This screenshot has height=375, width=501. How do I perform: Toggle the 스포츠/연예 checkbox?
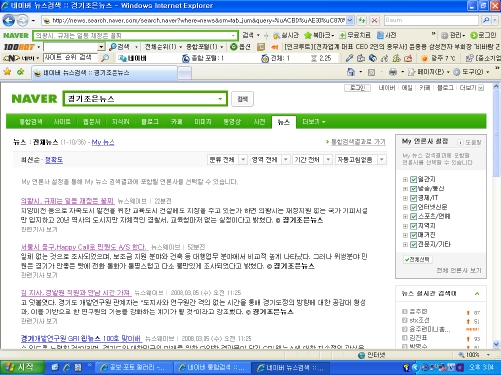pyautogui.click(x=414, y=217)
